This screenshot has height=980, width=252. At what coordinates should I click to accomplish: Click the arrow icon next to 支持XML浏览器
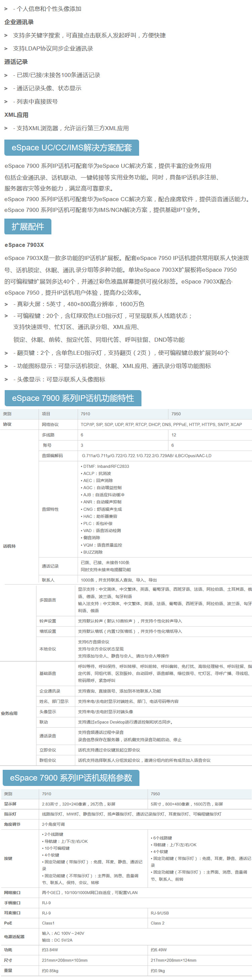pyautogui.click(x=6, y=128)
